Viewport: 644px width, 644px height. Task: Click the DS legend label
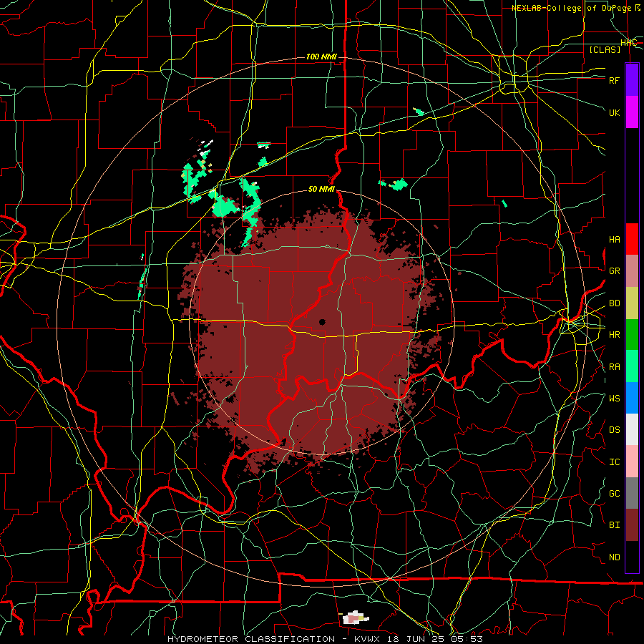click(615, 430)
